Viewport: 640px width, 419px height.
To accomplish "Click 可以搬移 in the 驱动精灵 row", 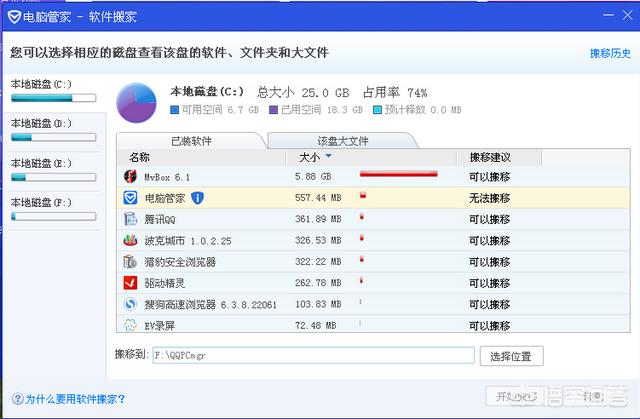I will pos(489,283).
